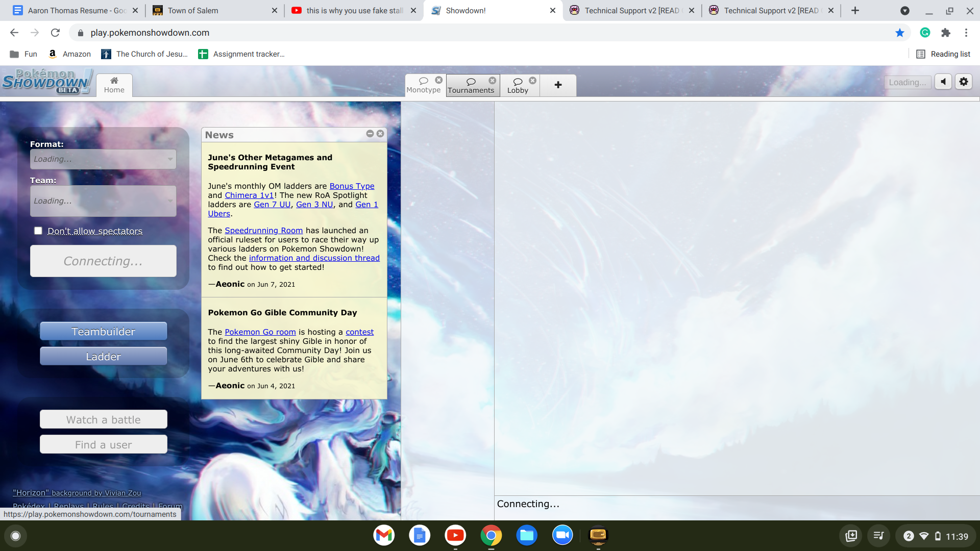
Task: Open The Church of Jesus bookmark
Action: pos(144,54)
